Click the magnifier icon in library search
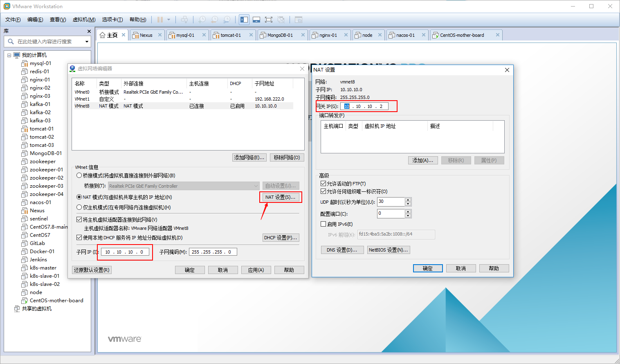The image size is (620, 364). tap(11, 41)
